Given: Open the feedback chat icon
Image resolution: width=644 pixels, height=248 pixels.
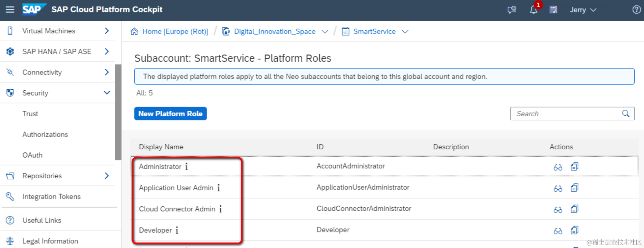Looking at the screenshot, I should tap(511, 10).
